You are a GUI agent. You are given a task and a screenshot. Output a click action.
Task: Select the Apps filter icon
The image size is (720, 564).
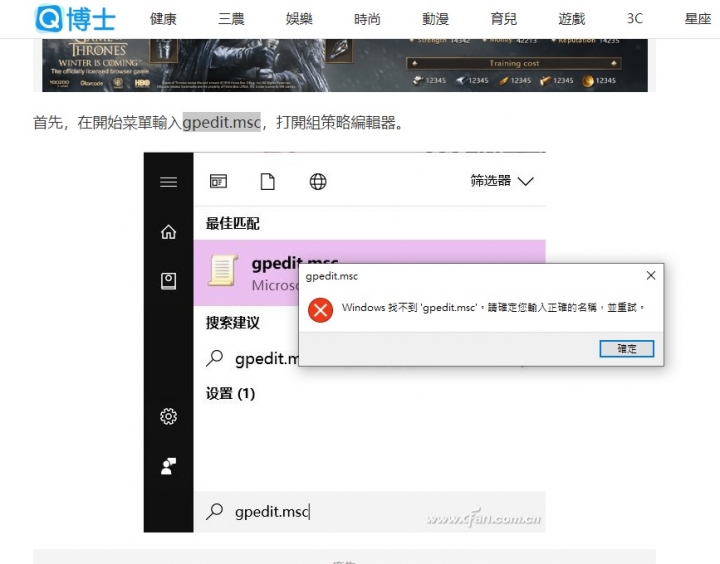[219, 181]
